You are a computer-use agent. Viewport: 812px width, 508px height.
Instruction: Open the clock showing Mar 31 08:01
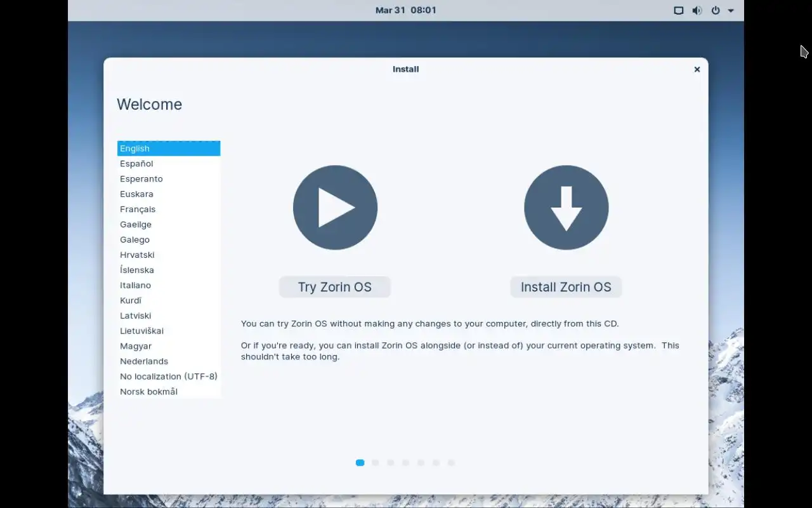405,10
